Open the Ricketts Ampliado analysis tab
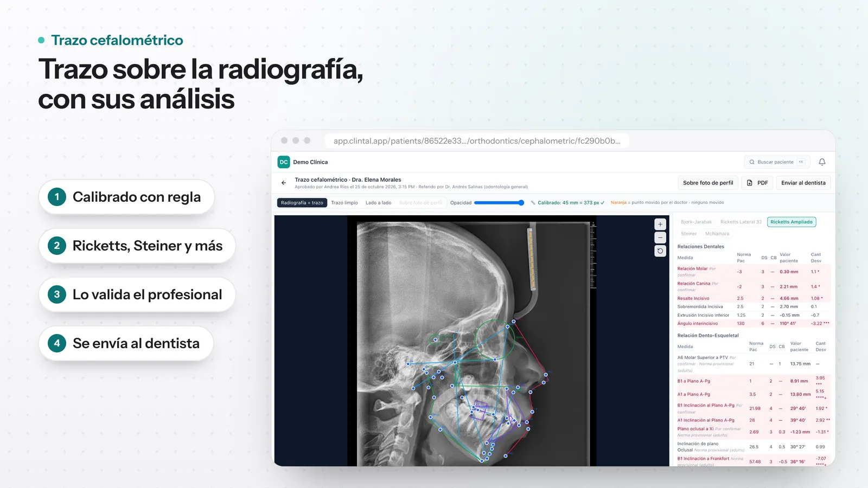Viewport: 868px width, 488px height. pos(792,222)
